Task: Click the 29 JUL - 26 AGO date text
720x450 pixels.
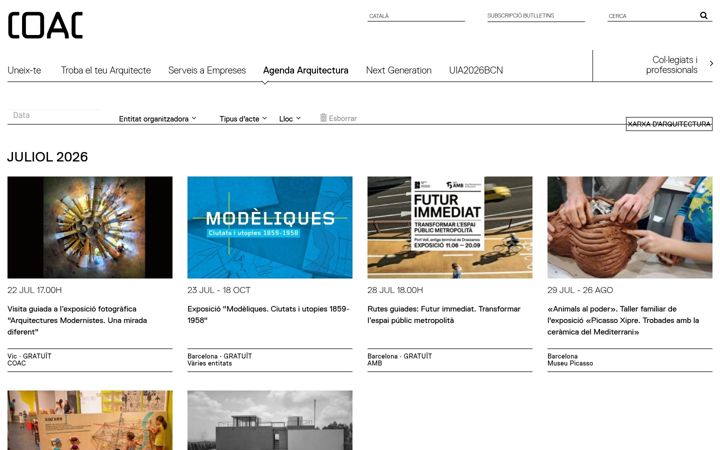Action: click(580, 290)
